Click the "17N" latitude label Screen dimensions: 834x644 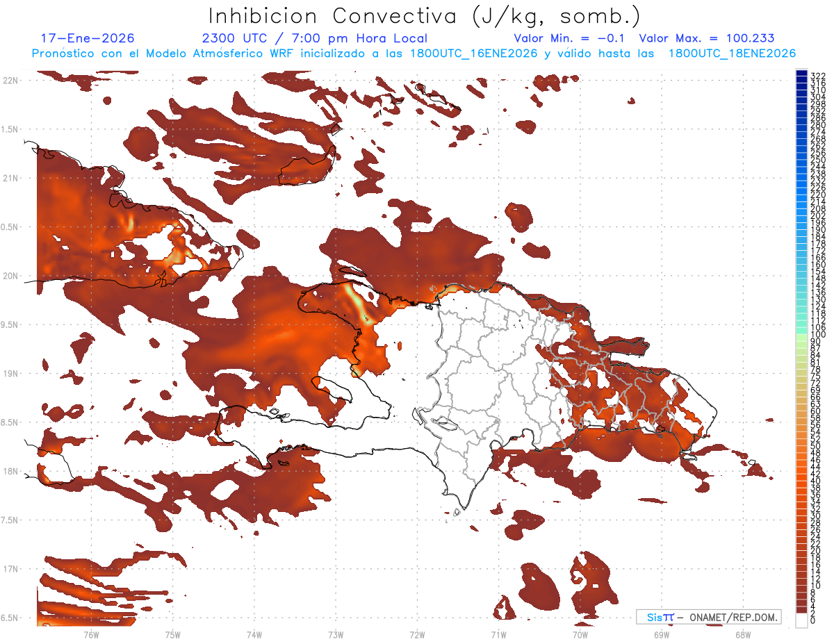click(x=10, y=569)
